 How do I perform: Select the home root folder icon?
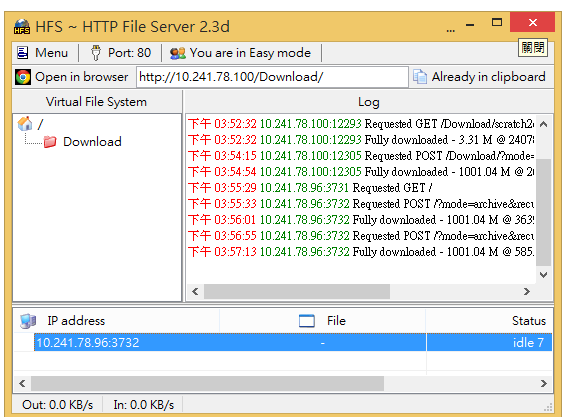25,124
